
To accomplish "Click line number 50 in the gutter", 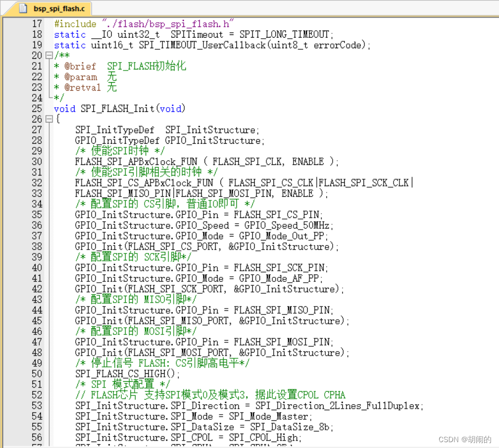I will click(37, 374).
